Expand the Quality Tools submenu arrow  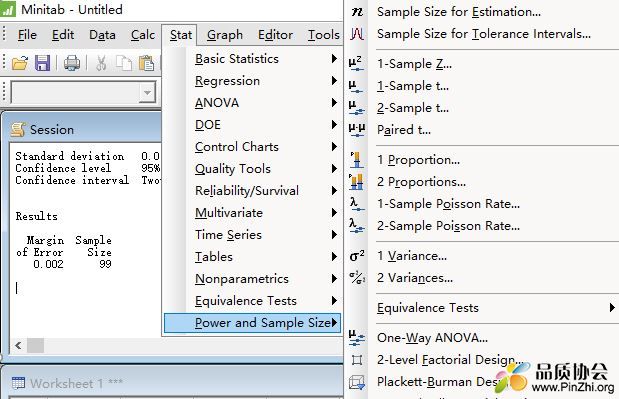[334, 169]
